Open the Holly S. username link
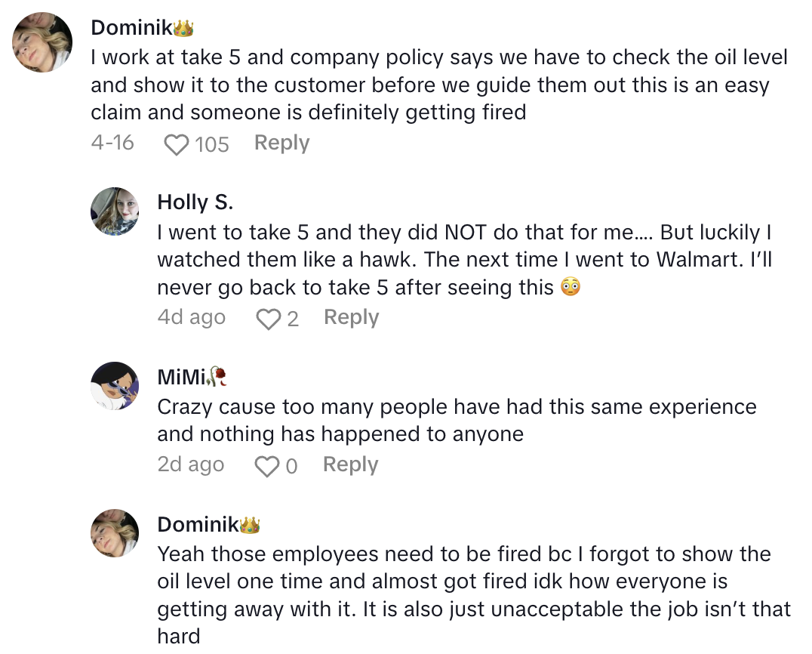The image size is (812, 654). [195, 202]
